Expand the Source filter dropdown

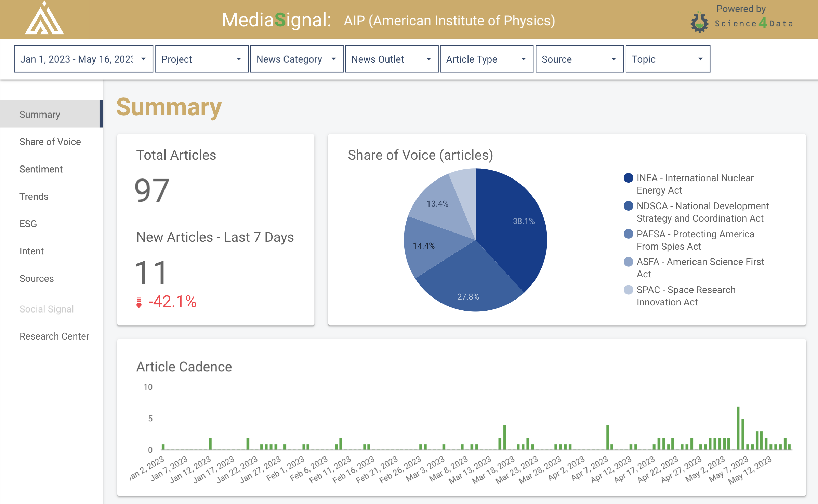(579, 59)
